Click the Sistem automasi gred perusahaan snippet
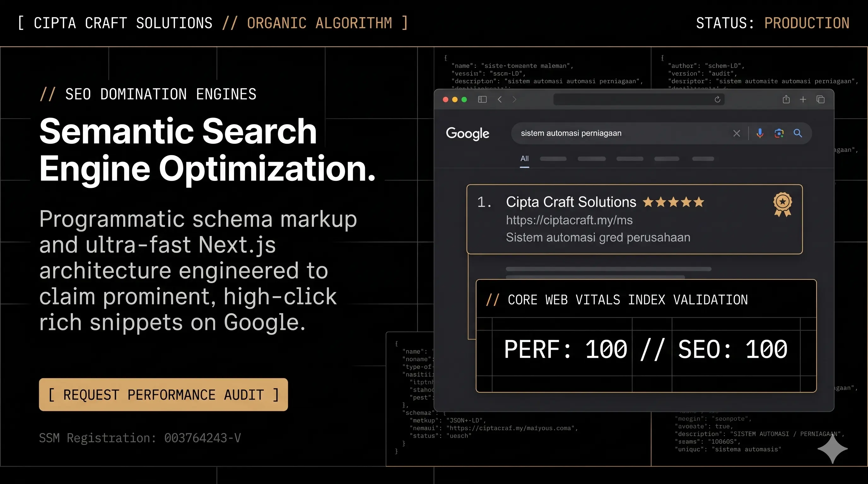Image resolution: width=868 pixels, height=484 pixels. pyautogui.click(x=598, y=237)
